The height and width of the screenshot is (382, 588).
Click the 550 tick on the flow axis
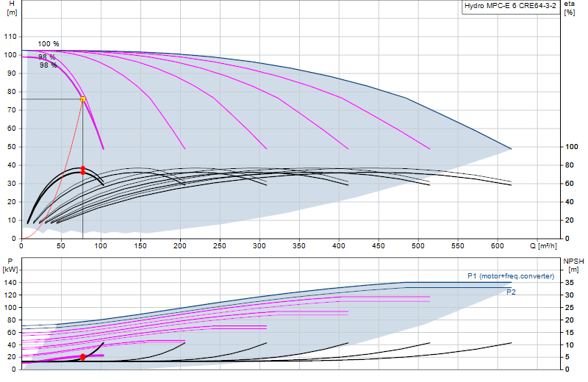coord(458,246)
